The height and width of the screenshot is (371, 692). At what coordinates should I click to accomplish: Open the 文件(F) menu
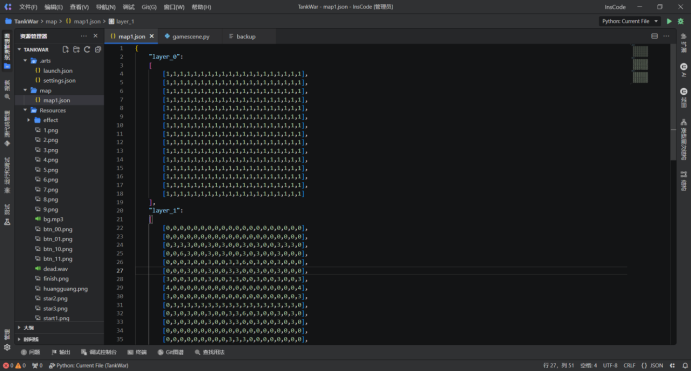click(28, 7)
